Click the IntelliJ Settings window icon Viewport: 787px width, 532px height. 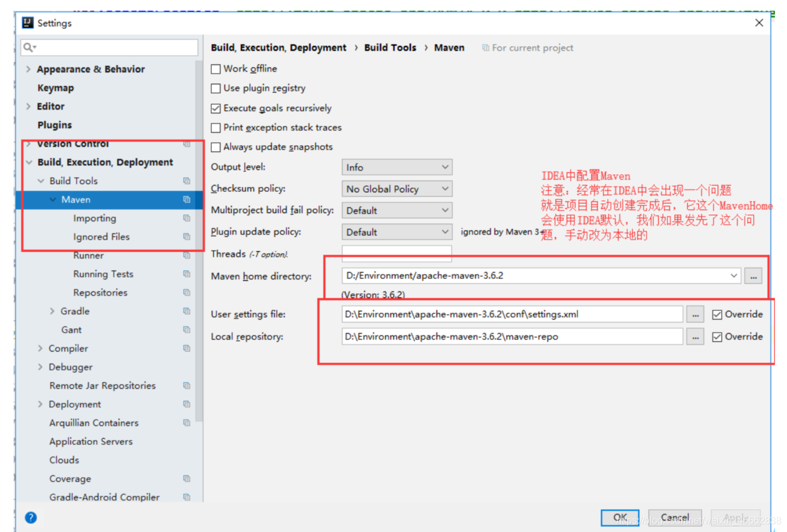coord(28,23)
